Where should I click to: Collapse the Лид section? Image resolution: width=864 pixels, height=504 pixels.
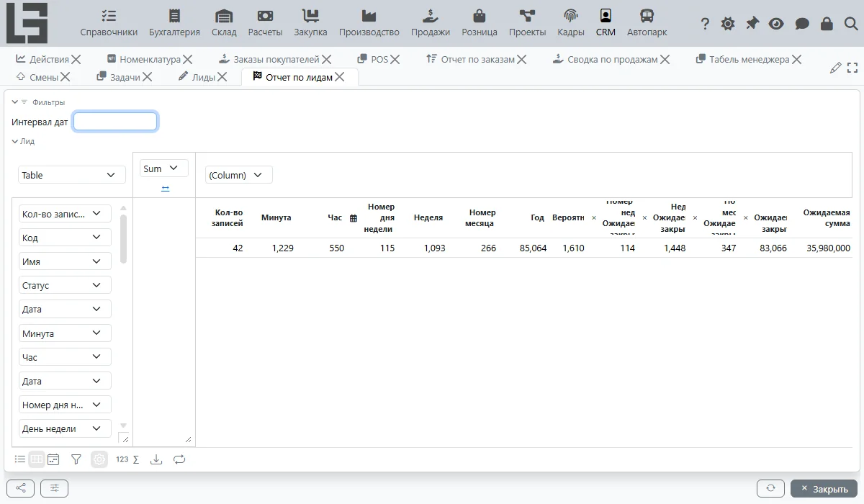15,141
